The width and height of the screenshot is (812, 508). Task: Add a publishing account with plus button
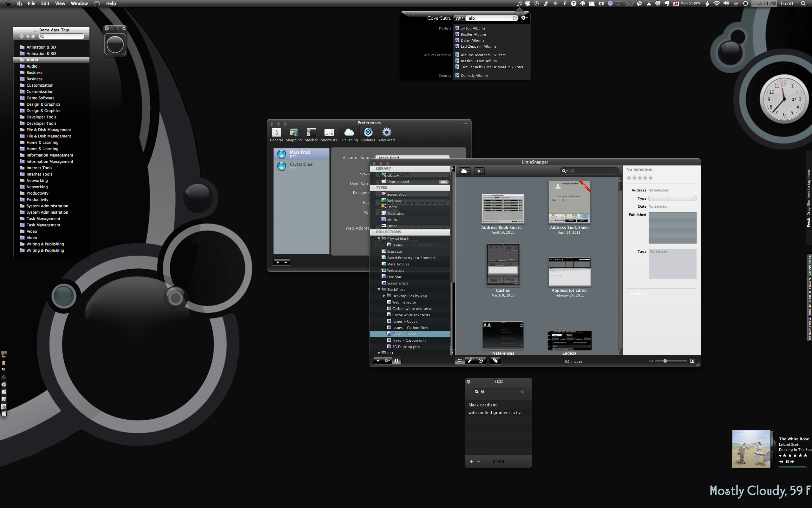(278, 262)
